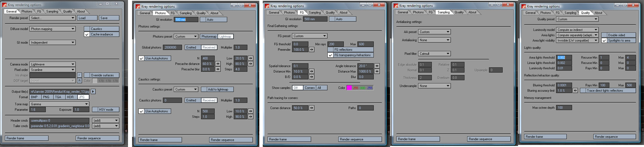
Task: Click the Precache distance stepper arrows
Action: click(x=218, y=64)
